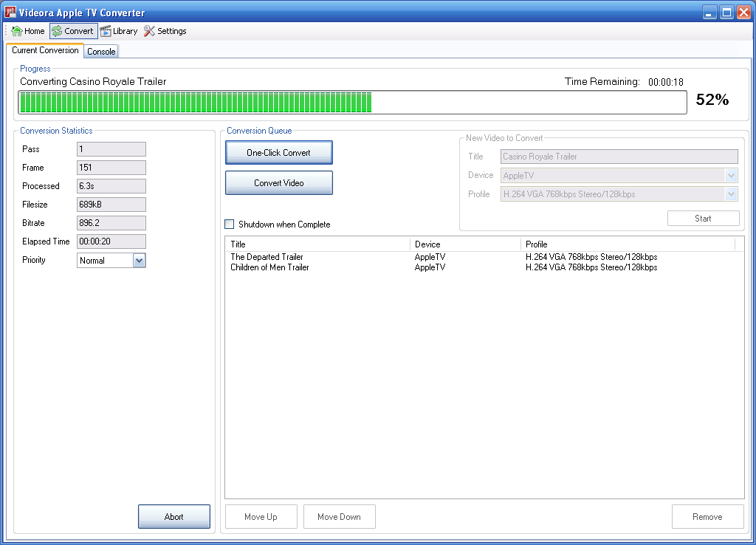Open the Profile dropdown arrow
This screenshot has height=545, width=756.
(x=731, y=194)
